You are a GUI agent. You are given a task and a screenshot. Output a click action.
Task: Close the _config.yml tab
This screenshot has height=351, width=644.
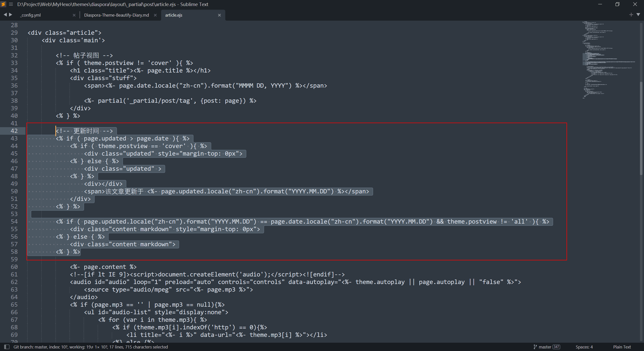74,15
